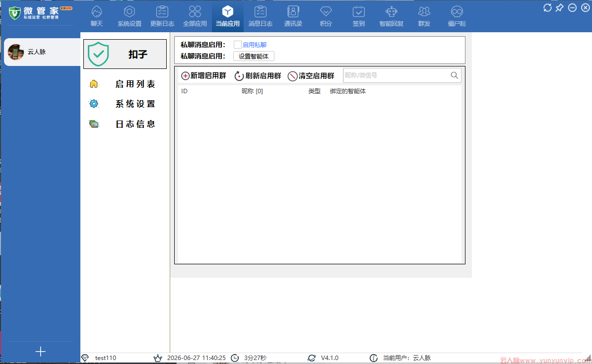The image size is (592, 364).
Task: Click the 昵称/微信号 search field
Action: tap(396, 75)
